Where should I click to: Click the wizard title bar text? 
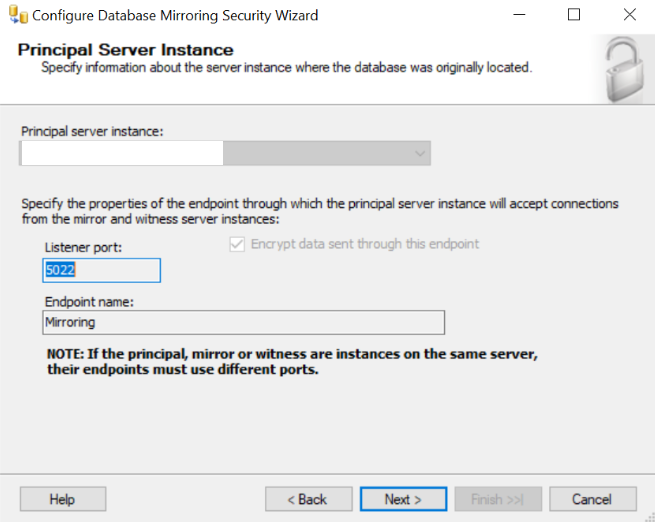[x=176, y=16]
